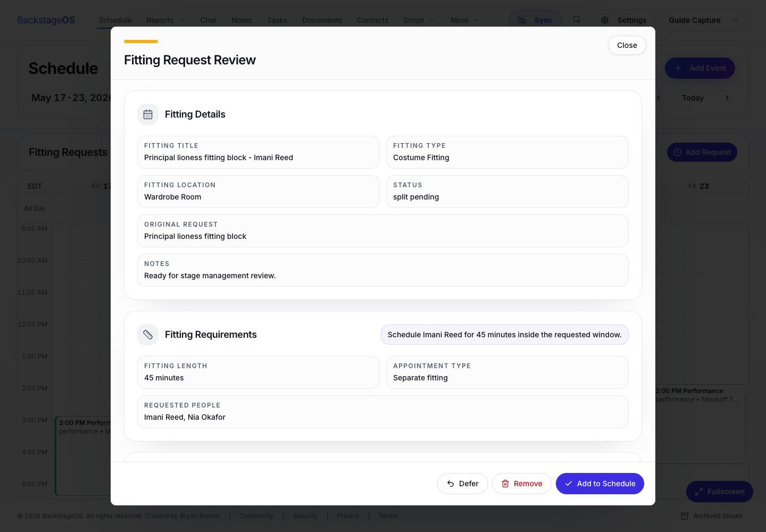Click the 'Separate fitting' appointment type
766x532 pixels.
pos(420,378)
